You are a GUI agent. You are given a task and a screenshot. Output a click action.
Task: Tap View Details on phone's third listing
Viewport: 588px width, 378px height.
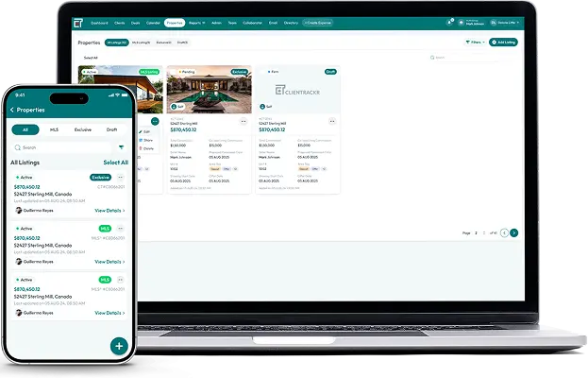tap(109, 313)
